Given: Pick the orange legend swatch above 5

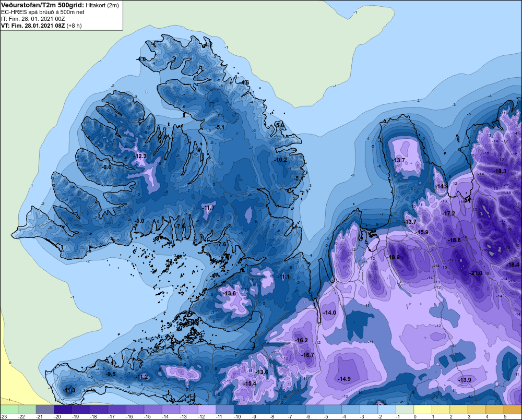Looking at the screenshot, I should 513,409.
